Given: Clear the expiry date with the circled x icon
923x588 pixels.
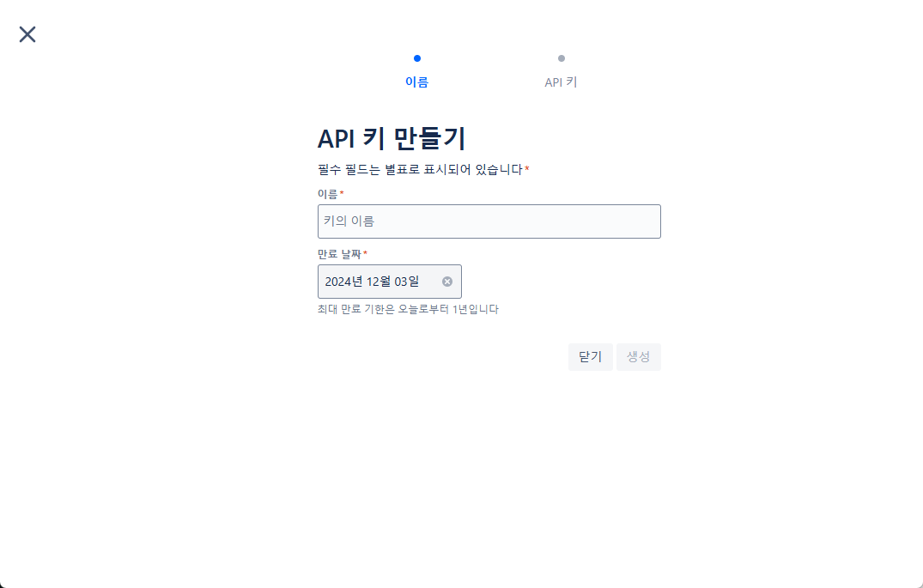Looking at the screenshot, I should click(447, 282).
